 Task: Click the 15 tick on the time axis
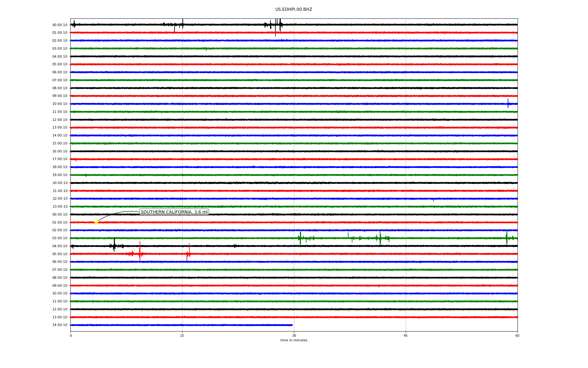(182, 335)
